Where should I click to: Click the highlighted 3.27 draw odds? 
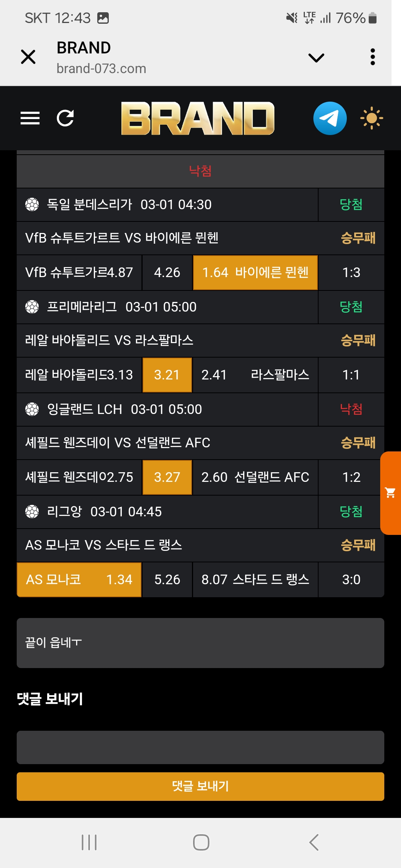(x=167, y=477)
